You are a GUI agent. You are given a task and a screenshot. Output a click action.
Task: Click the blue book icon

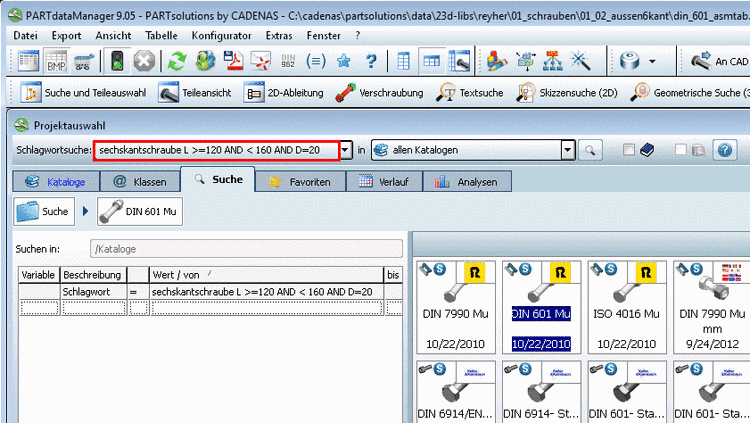(647, 150)
